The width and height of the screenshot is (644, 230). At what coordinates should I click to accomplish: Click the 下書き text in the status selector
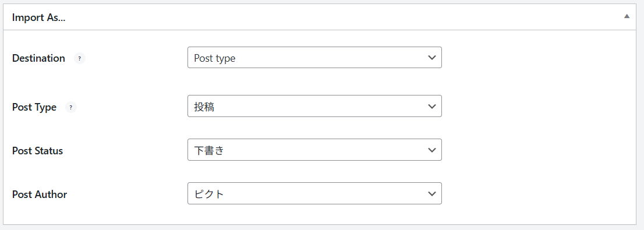209,150
